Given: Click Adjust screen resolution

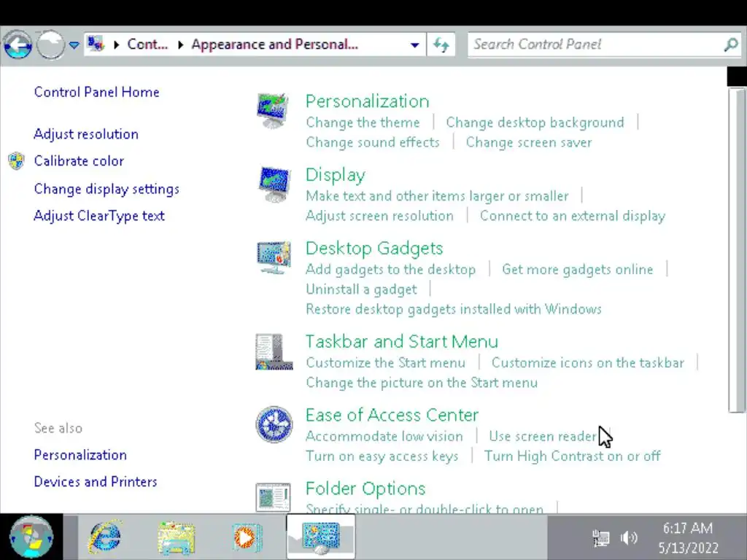Looking at the screenshot, I should pos(379,216).
